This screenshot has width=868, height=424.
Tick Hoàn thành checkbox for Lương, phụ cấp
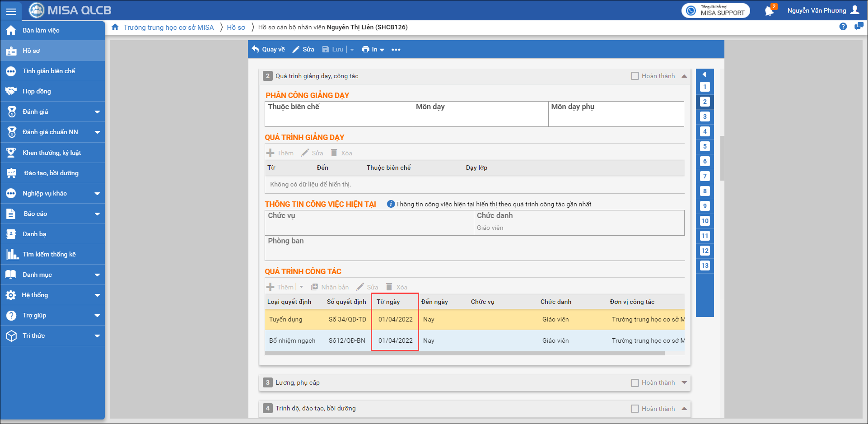click(x=635, y=383)
